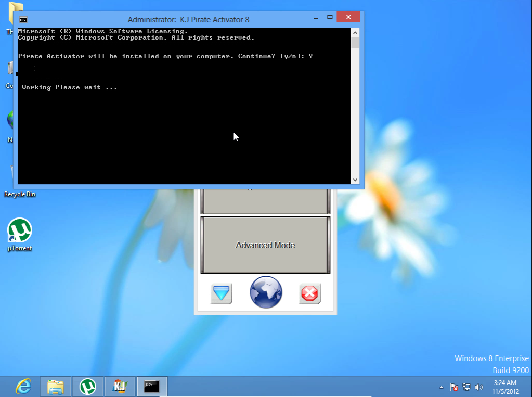Switch to µTorrent on the taskbar
Viewport: 532px width, 397px height.
87,387
